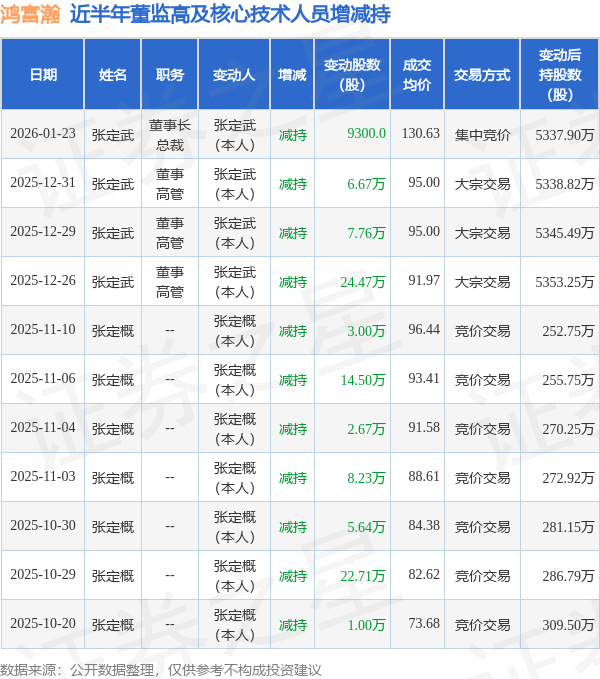Click average price 93.41
This screenshot has height=679, width=600.
(424, 378)
